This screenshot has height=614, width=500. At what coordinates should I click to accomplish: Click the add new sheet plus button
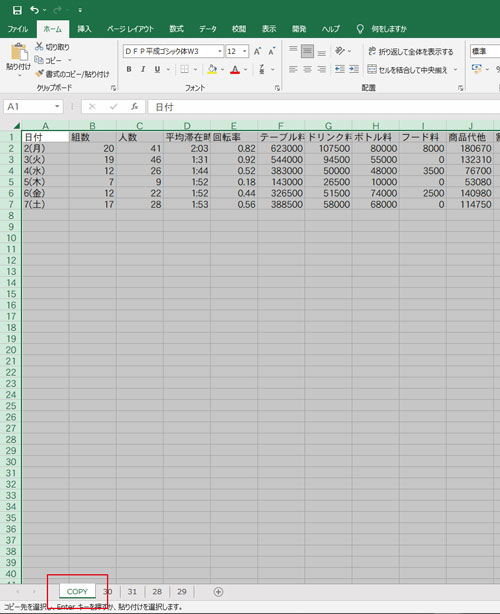click(218, 592)
